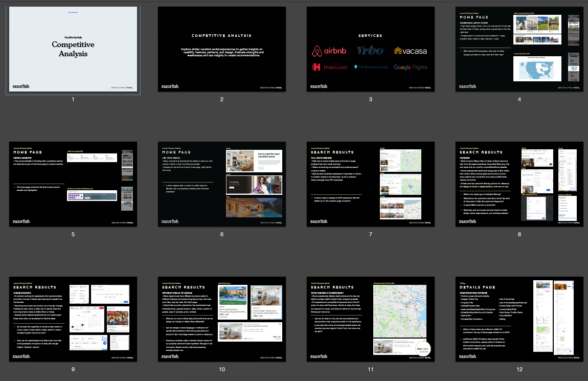Click slide number label 3

[371, 99]
